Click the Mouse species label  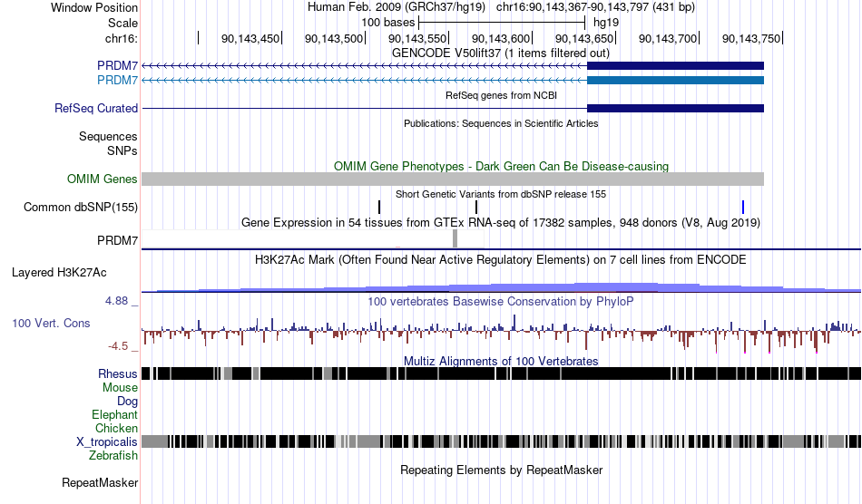pos(120,388)
